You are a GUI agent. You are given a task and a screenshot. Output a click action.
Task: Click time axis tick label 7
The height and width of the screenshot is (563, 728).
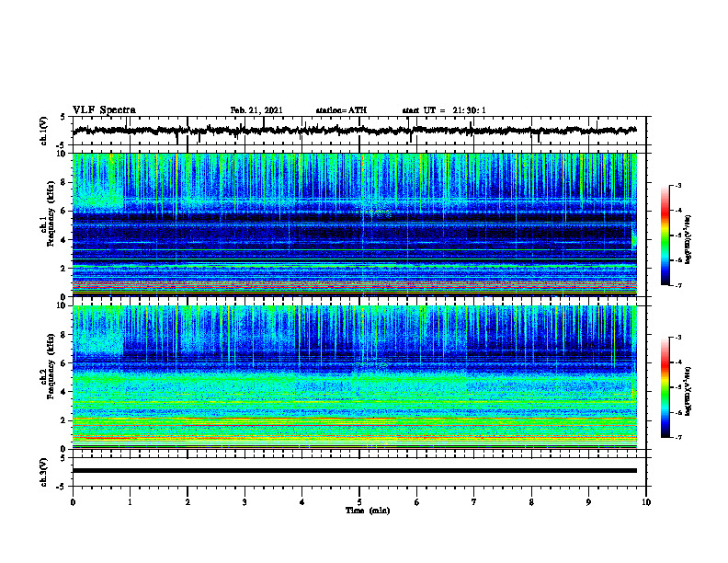tap(474, 502)
